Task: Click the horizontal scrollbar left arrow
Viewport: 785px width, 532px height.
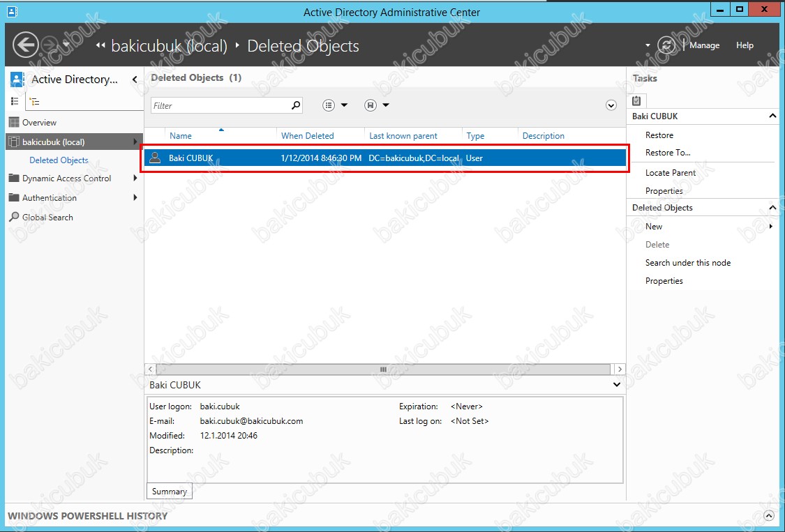Action: tap(150, 370)
